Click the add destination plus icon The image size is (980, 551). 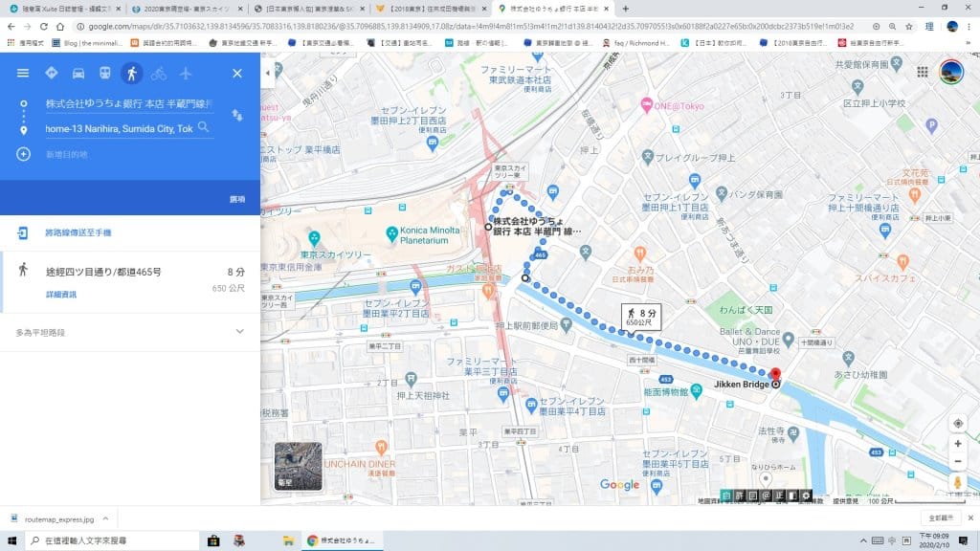click(23, 154)
